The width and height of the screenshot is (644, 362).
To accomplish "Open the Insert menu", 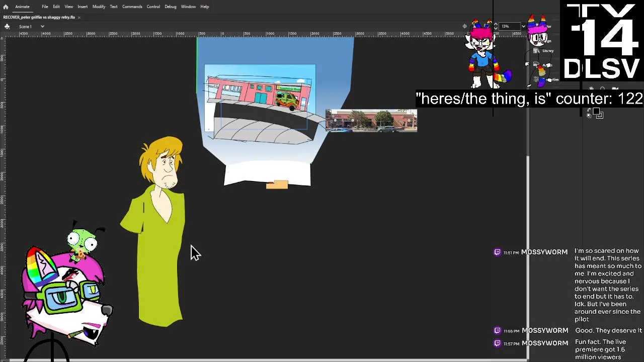I will [x=83, y=7].
